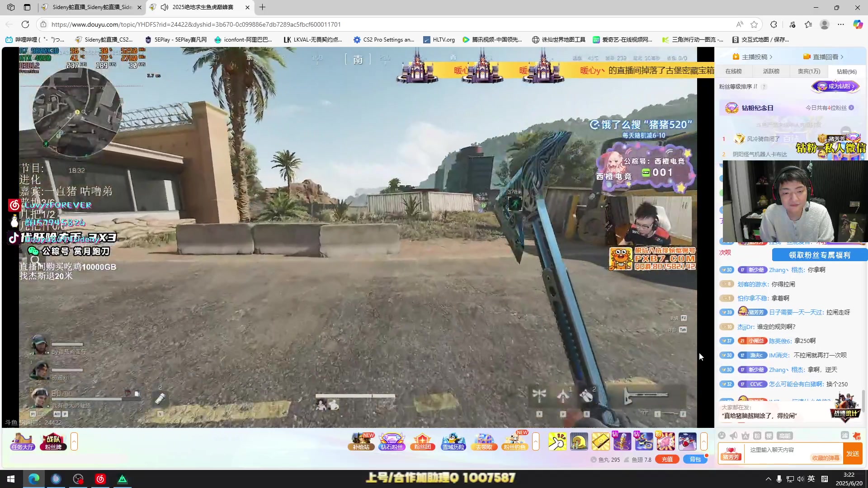Open the 粉丝团 fan club icon

coord(422,441)
